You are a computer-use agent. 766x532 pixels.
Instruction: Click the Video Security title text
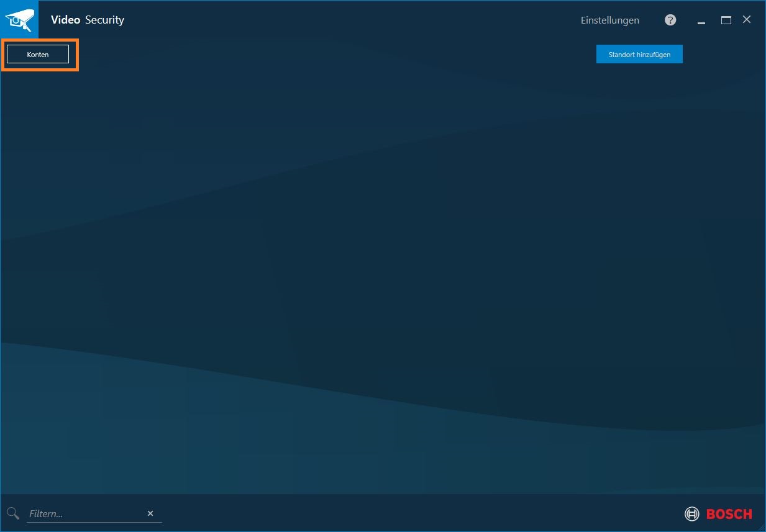tap(87, 19)
